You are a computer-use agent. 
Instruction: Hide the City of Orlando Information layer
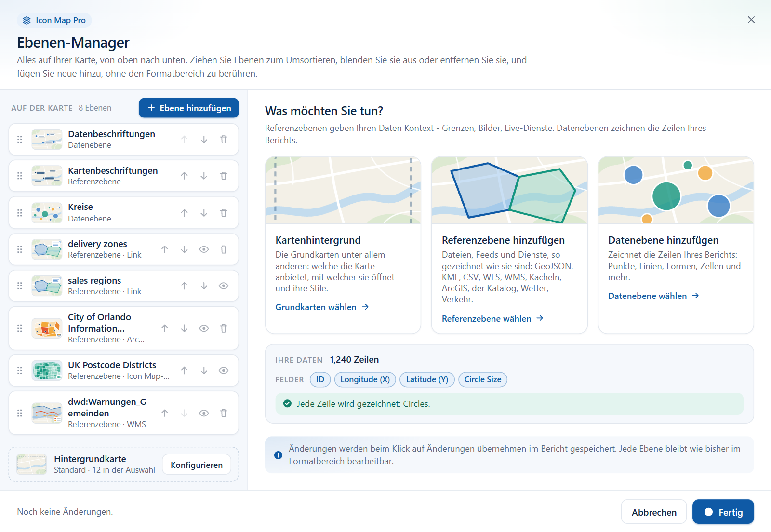tap(204, 328)
